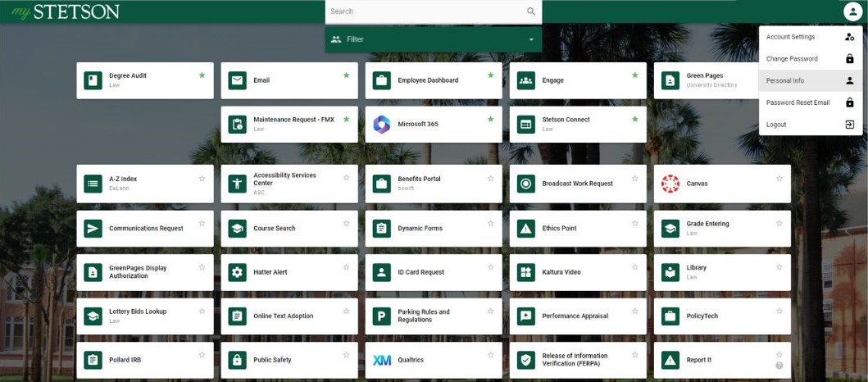
Task: Click the Engage people icon
Action: point(526,80)
